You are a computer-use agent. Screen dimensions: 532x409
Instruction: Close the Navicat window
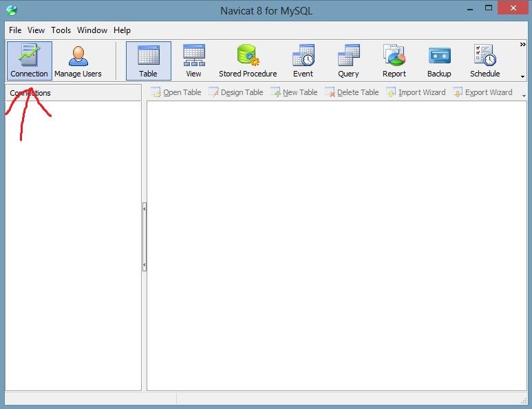pyautogui.click(x=513, y=8)
